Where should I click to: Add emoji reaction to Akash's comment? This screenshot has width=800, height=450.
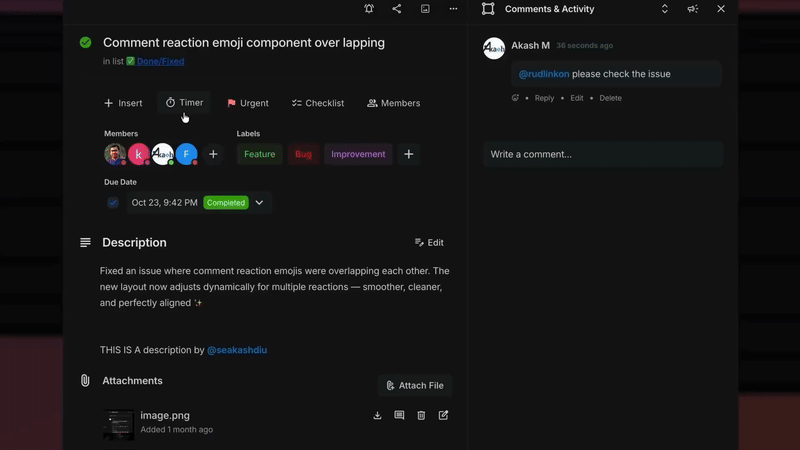click(x=516, y=98)
